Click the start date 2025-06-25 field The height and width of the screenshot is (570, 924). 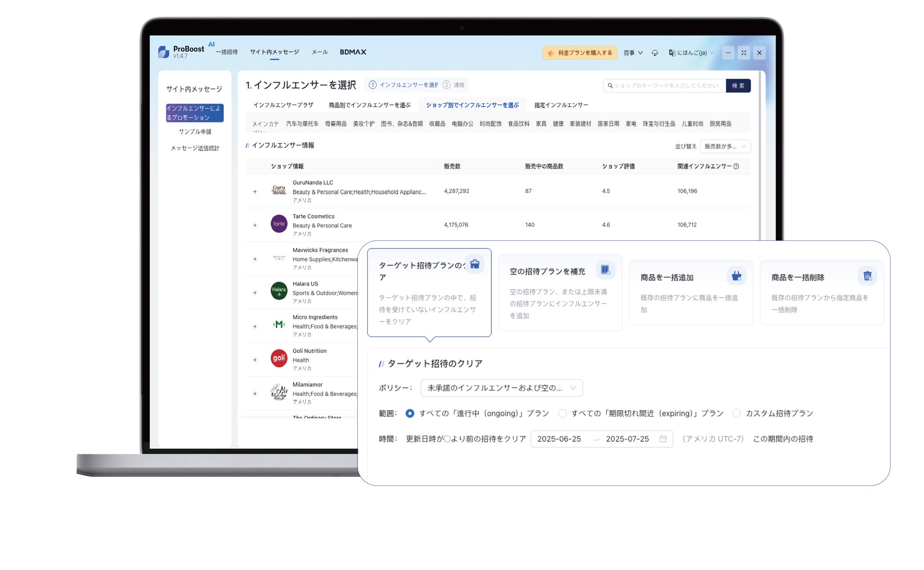pos(559,439)
